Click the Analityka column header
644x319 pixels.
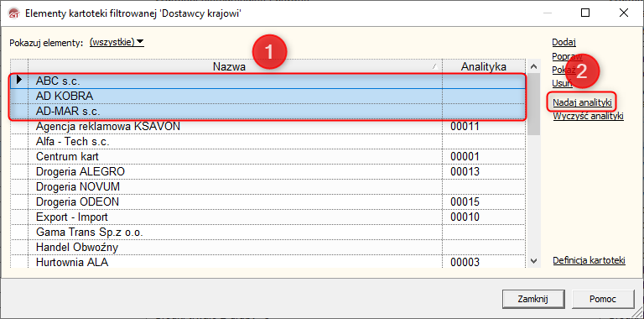pyautogui.click(x=484, y=66)
